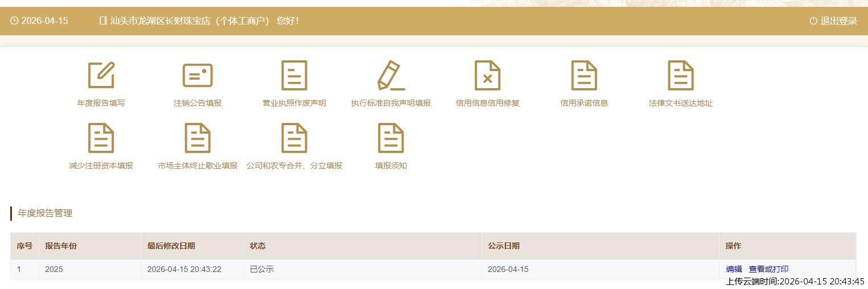
Task: Click the 状态 column header
Action: click(258, 246)
